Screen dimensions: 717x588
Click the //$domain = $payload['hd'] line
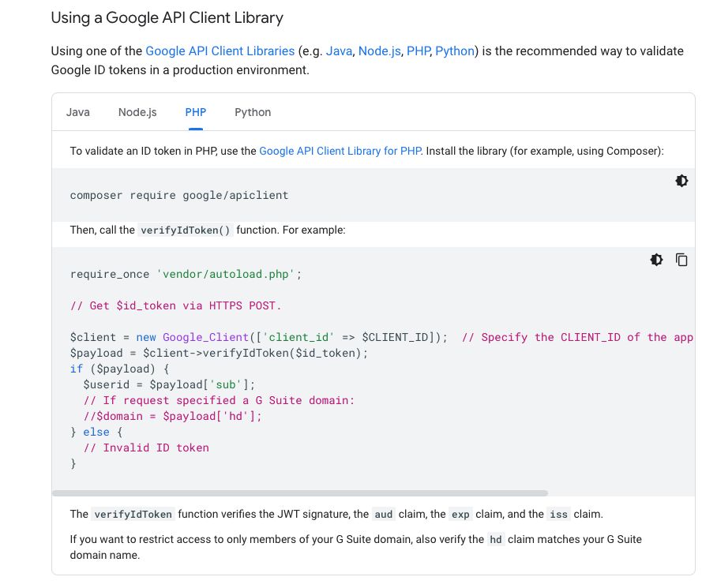(x=172, y=416)
